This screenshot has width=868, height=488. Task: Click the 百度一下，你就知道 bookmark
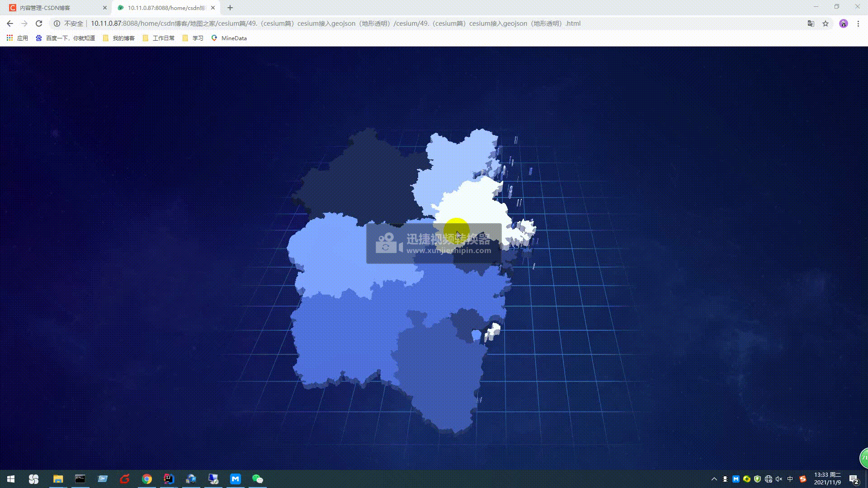click(x=66, y=38)
